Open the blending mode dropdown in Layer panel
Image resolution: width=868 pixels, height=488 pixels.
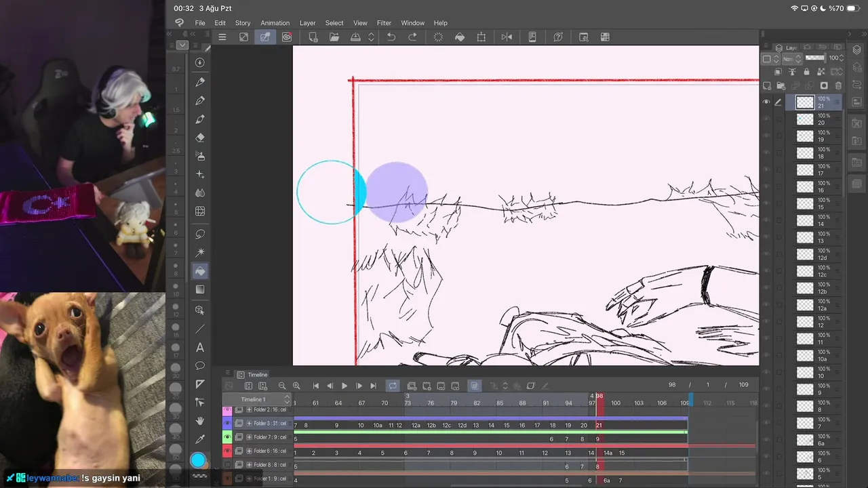tap(792, 59)
